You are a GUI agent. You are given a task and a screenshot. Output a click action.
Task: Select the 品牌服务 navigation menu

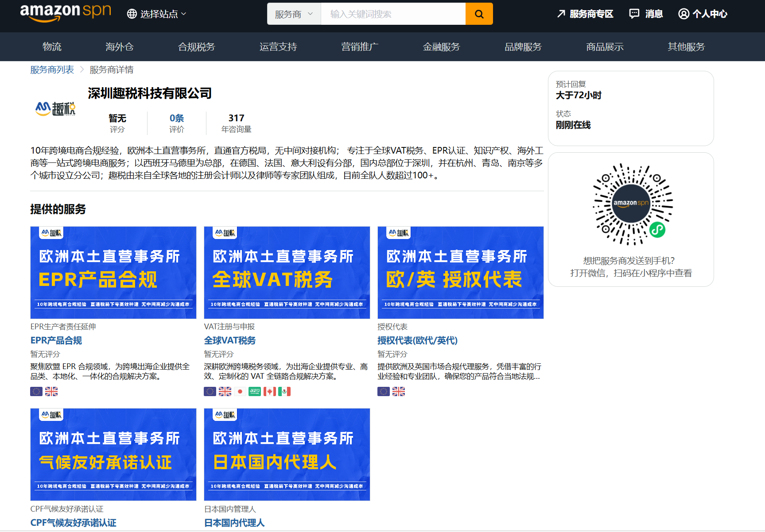[523, 47]
